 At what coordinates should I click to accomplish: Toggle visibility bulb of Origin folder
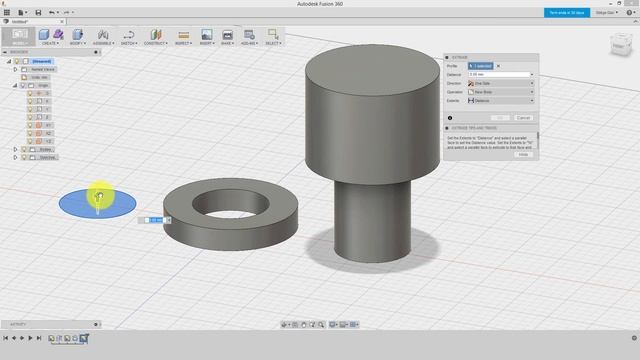(x=23, y=85)
